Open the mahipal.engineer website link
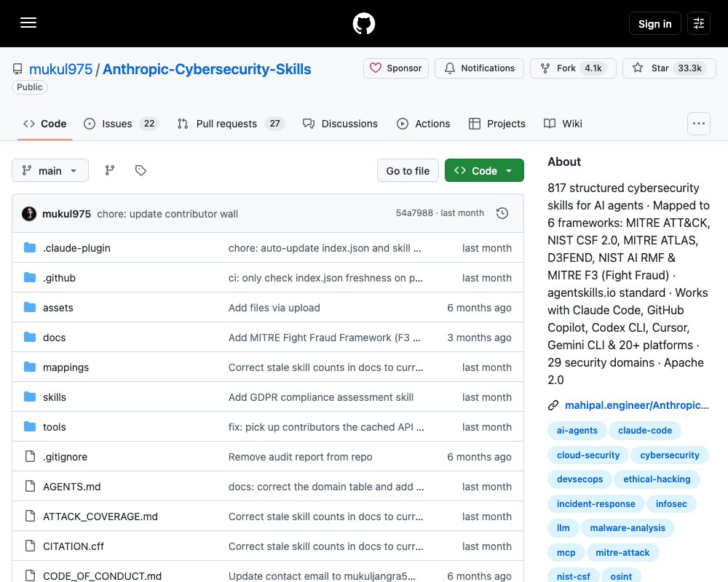This screenshot has height=582, width=728. (x=636, y=405)
